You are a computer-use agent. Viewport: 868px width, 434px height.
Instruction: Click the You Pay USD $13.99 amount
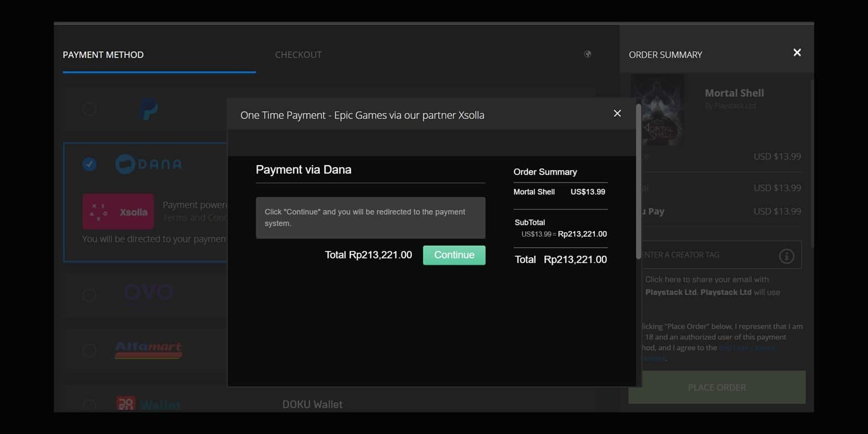(x=777, y=211)
